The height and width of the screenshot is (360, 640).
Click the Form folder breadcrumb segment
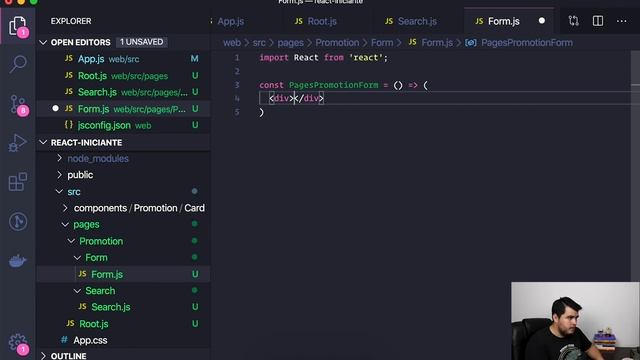tap(382, 43)
